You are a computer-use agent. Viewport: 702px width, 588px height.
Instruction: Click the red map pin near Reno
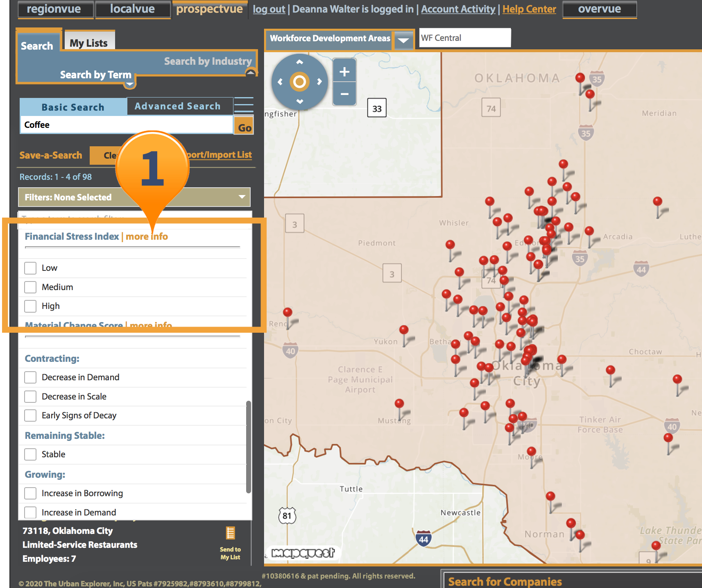pyautogui.click(x=288, y=312)
